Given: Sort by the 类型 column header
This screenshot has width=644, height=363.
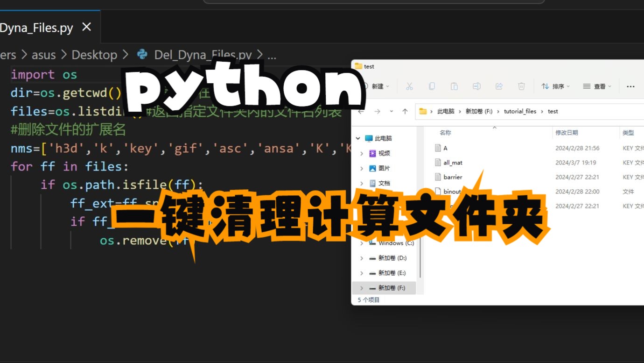Looking at the screenshot, I should click(x=628, y=133).
